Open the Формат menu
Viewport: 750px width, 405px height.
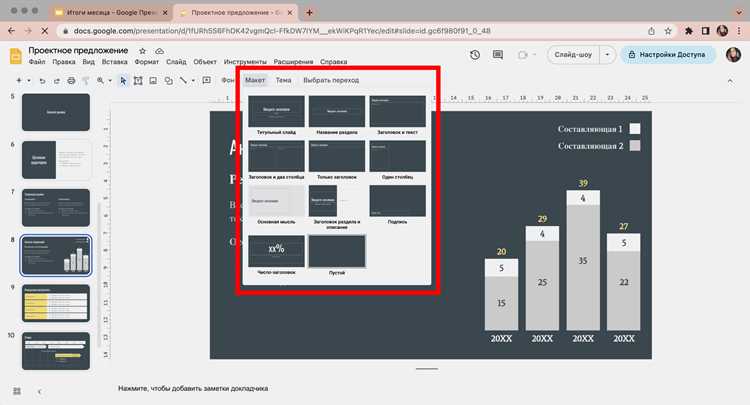click(x=146, y=62)
